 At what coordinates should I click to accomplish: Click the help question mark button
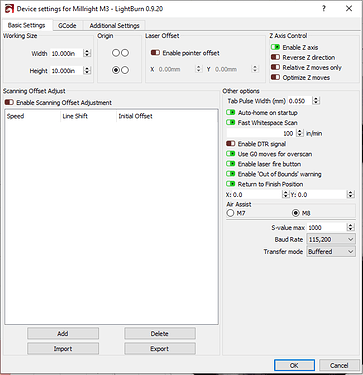point(324,9)
